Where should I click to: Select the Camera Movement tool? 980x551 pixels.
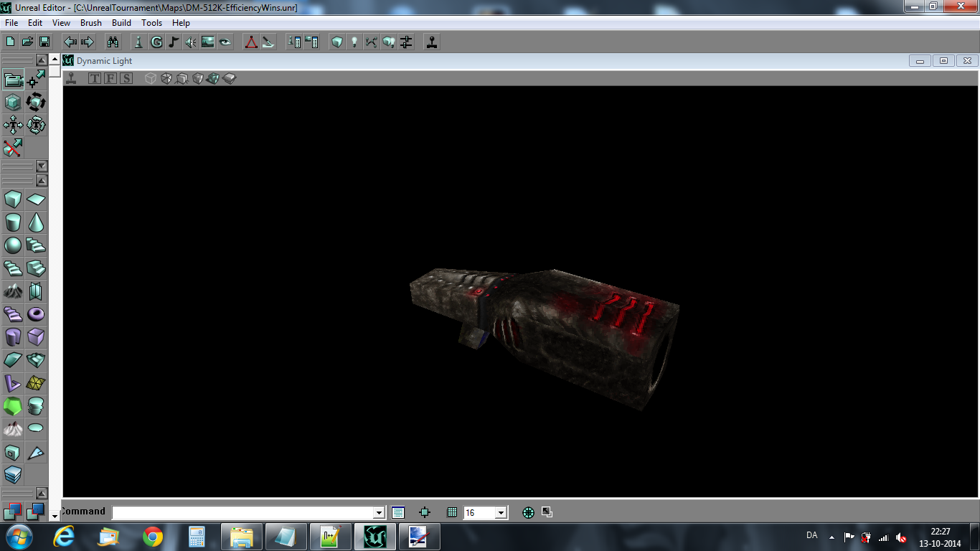(13, 80)
